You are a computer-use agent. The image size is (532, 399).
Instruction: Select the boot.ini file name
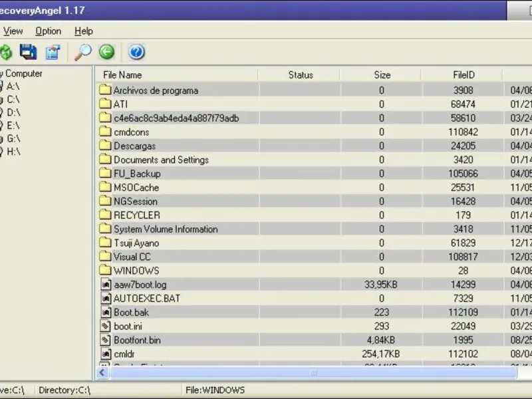click(x=128, y=327)
